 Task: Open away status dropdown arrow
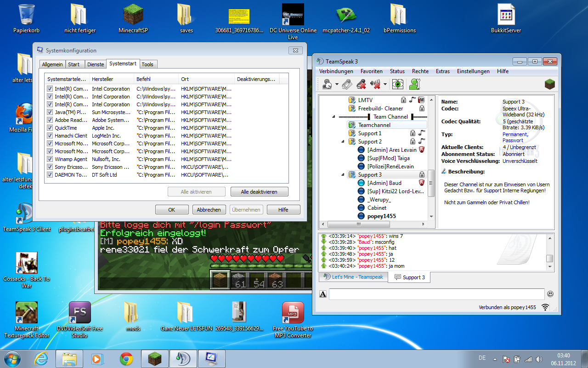point(337,85)
